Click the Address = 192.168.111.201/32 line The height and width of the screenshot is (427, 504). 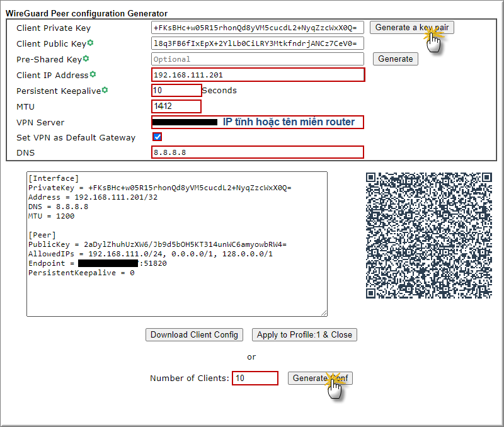[93, 197]
